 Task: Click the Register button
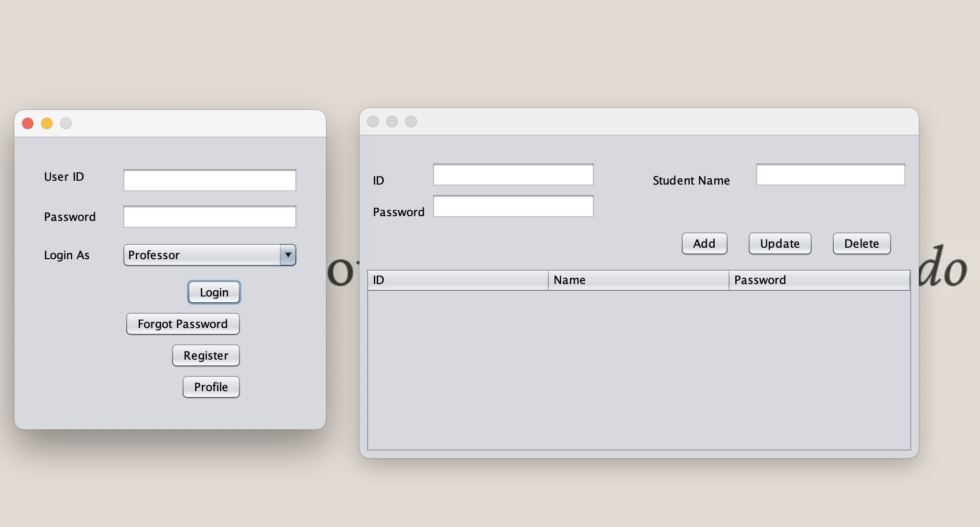(206, 355)
